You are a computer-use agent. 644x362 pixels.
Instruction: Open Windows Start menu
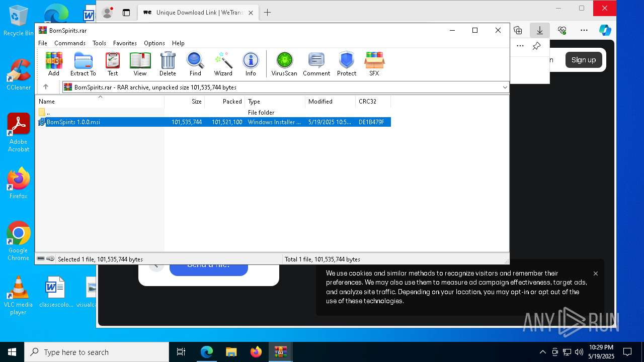tap(12, 352)
